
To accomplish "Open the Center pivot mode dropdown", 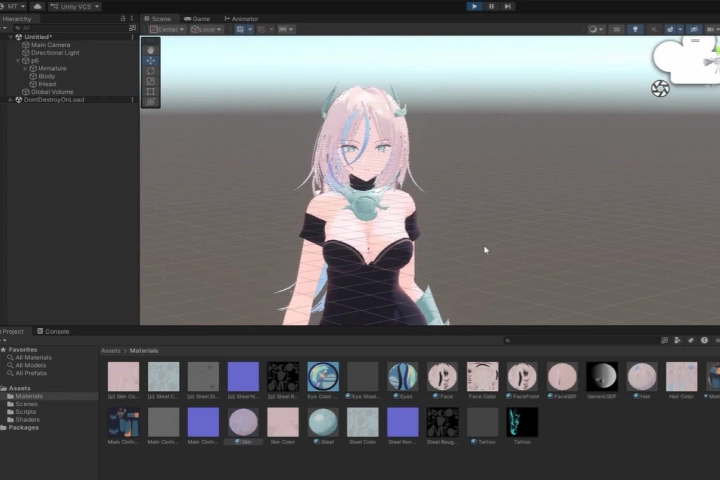I will (x=167, y=29).
